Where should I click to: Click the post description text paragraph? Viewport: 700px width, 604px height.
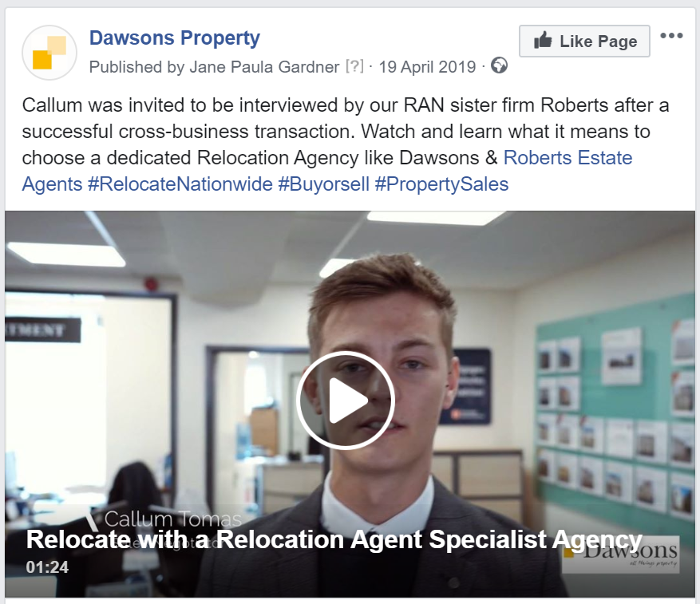[346, 144]
